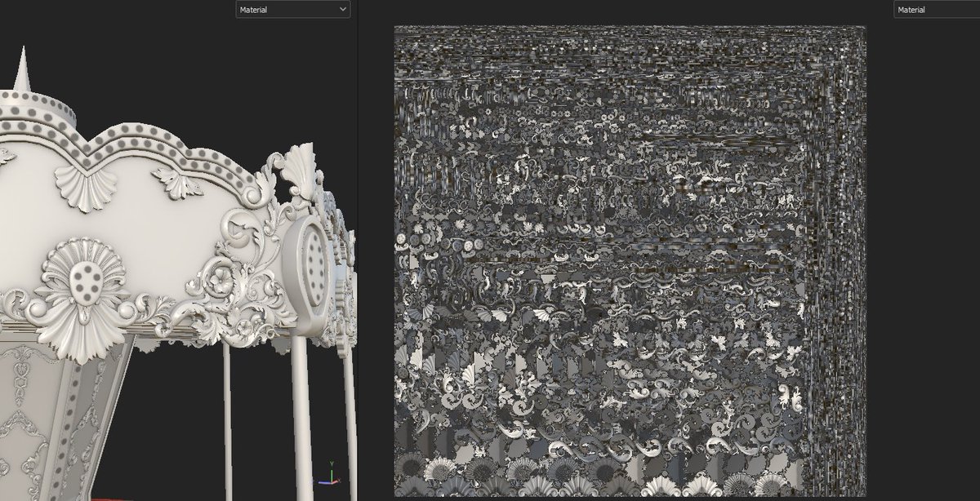Click the Material label in the left header
980x501 pixels.
[x=255, y=9]
